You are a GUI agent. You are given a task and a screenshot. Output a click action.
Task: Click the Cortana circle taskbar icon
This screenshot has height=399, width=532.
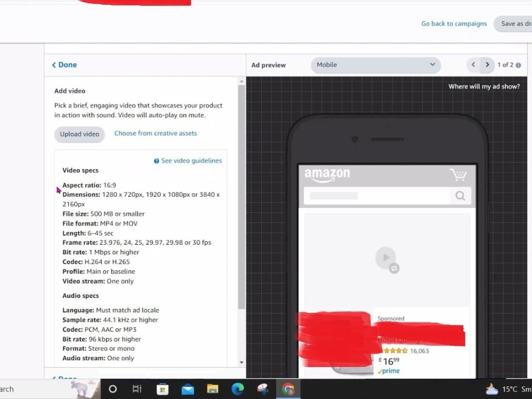(x=113, y=389)
